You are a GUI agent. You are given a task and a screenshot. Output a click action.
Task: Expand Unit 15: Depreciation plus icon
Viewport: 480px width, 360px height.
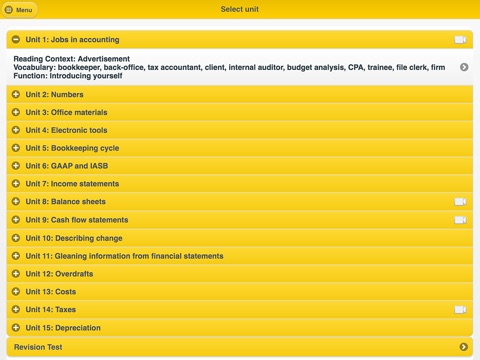click(x=16, y=328)
